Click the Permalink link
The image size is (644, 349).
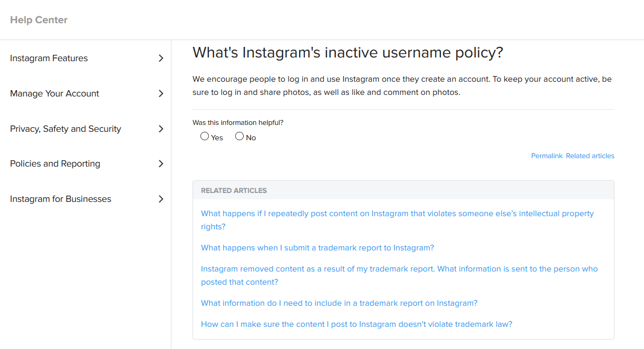[546, 156]
